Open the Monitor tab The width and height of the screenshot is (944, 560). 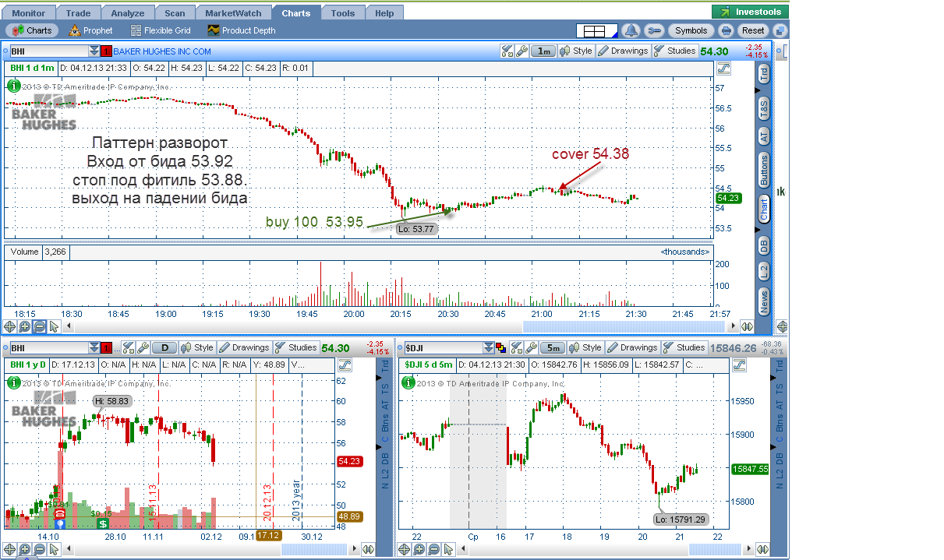[29, 13]
